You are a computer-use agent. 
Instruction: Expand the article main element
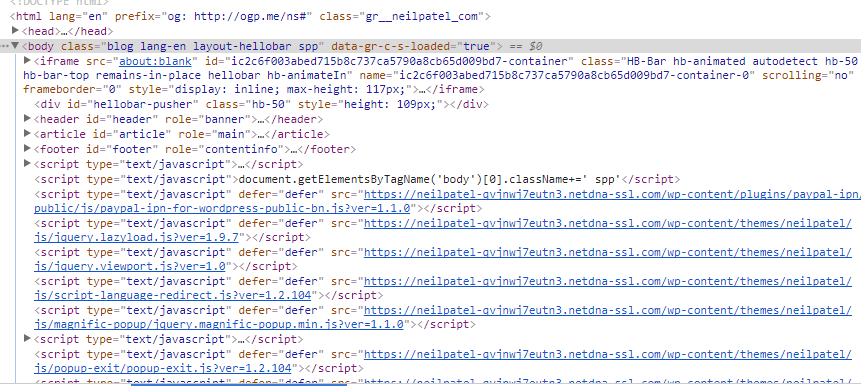(x=27, y=133)
